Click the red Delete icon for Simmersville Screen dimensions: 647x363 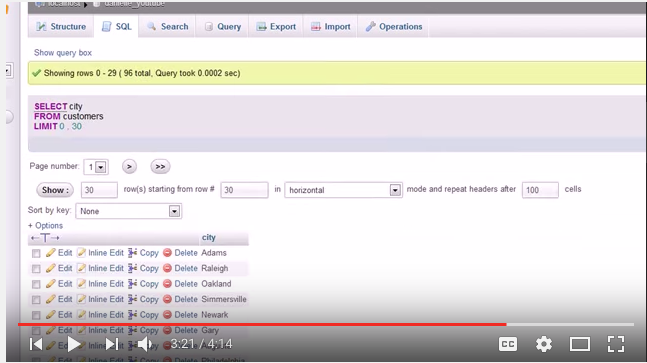coord(167,299)
